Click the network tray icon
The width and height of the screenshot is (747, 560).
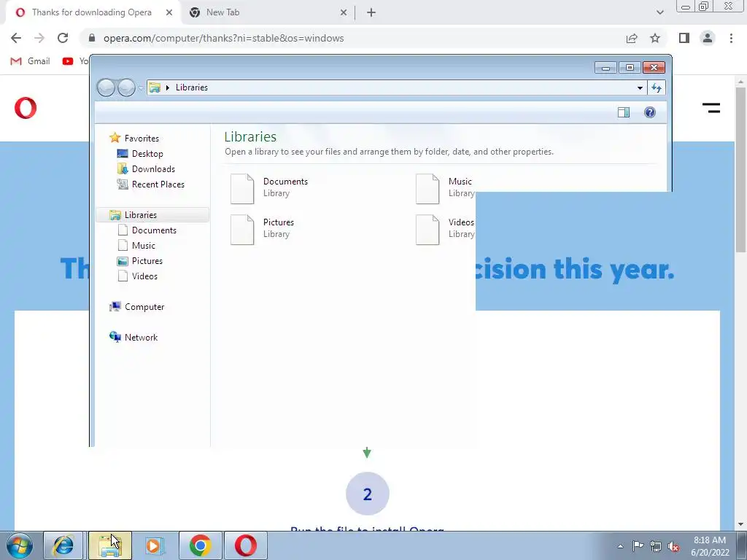coord(656,546)
